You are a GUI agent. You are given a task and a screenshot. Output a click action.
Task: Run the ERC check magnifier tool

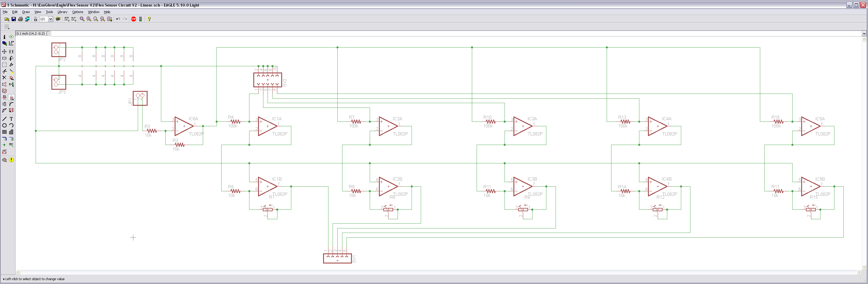pos(4,160)
